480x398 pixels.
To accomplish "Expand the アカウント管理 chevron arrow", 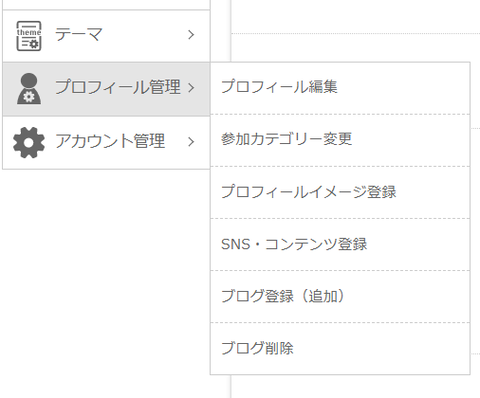I will (191, 142).
